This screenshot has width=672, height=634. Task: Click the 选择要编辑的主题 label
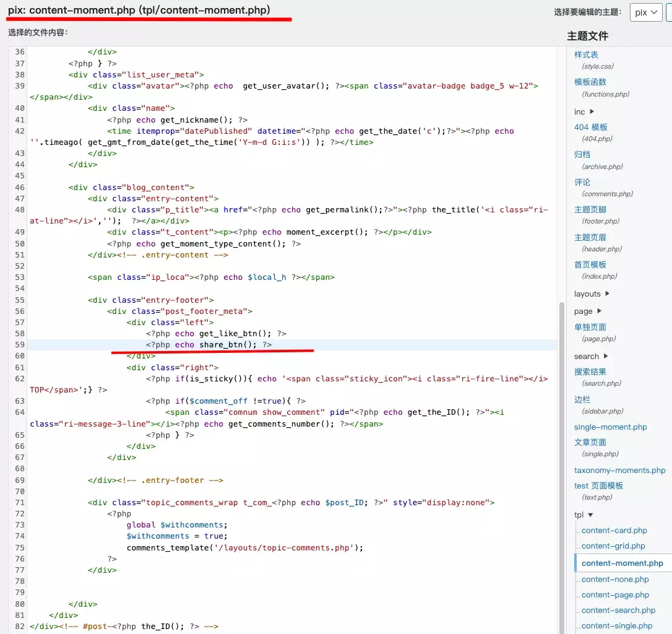pyautogui.click(x=588, y=12)
